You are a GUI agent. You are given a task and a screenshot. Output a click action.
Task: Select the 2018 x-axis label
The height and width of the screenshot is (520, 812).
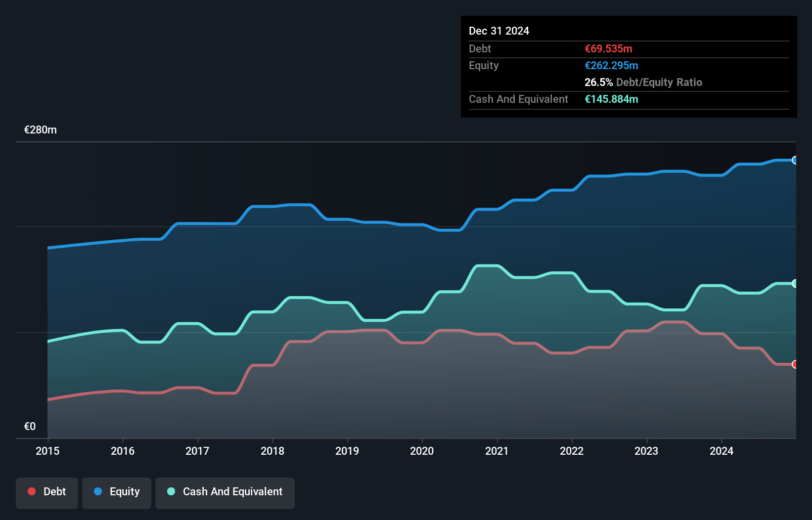[272, 451]
